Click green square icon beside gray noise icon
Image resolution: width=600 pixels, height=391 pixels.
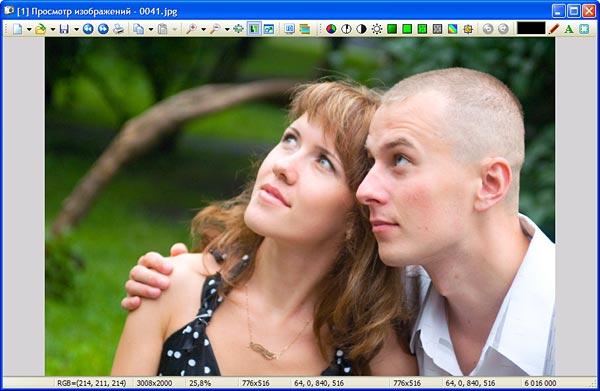click(422, 29)
